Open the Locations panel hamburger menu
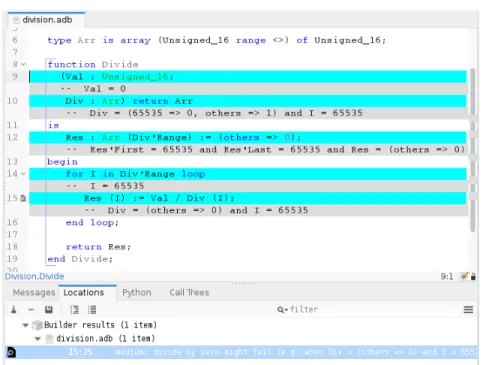 point(468,310)
